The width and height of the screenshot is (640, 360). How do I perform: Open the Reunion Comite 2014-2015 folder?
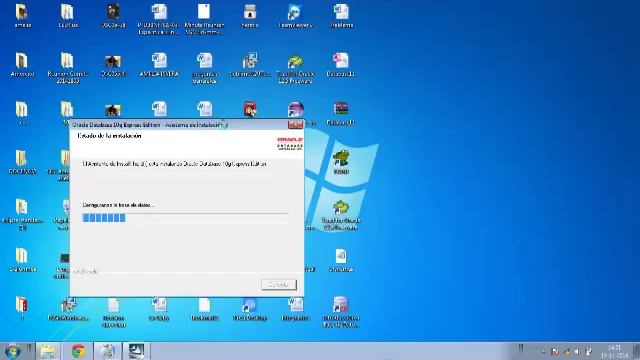pos(67,68)
